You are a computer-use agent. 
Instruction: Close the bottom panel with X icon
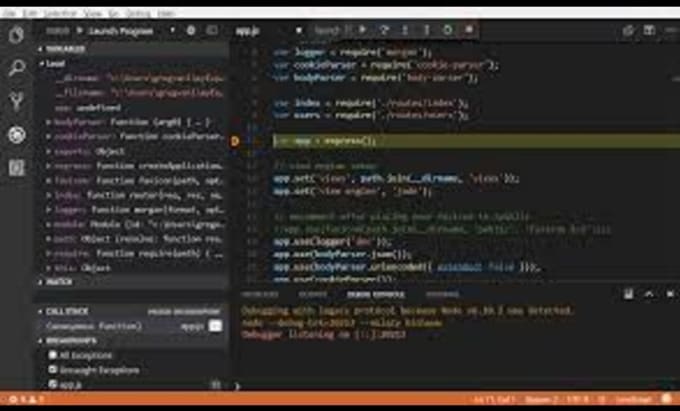[670, 294]
